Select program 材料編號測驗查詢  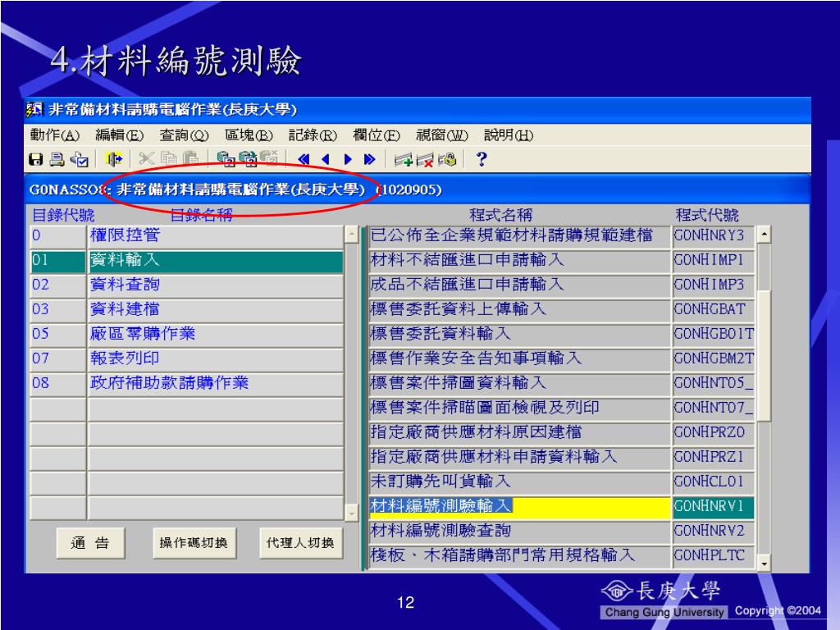[x=519, y=532]
